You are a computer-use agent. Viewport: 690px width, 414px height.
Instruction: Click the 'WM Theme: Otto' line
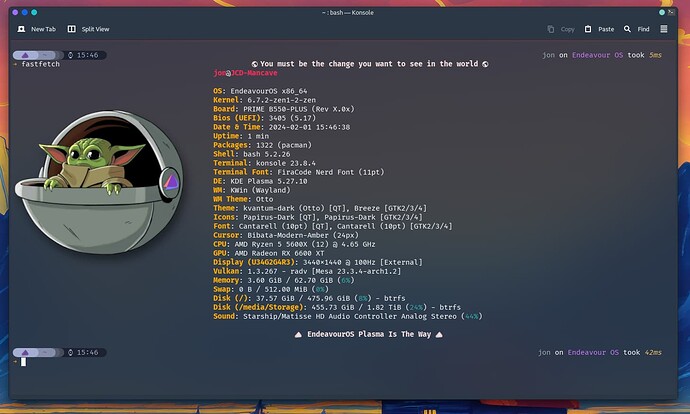pyautogui.click(x=243, y=199)
